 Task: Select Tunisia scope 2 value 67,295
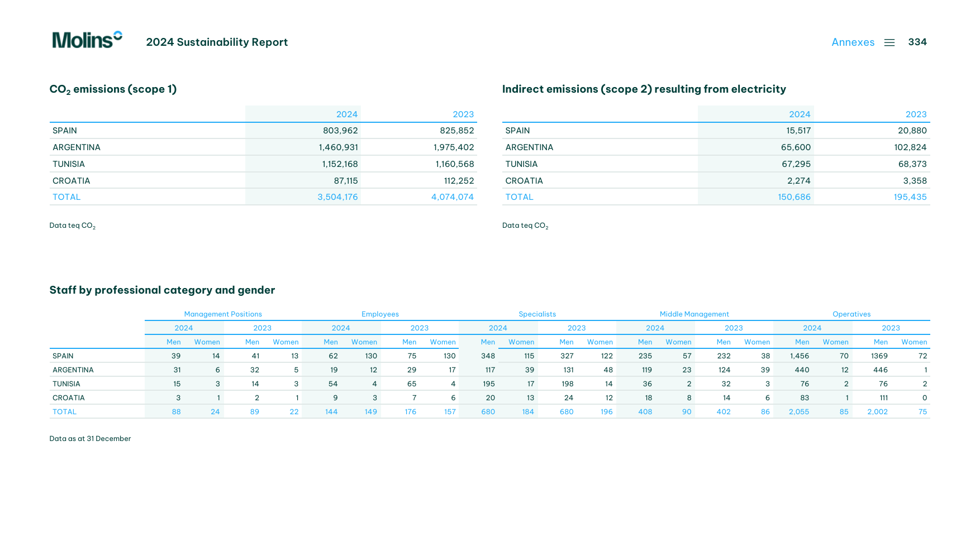[796, 164]
